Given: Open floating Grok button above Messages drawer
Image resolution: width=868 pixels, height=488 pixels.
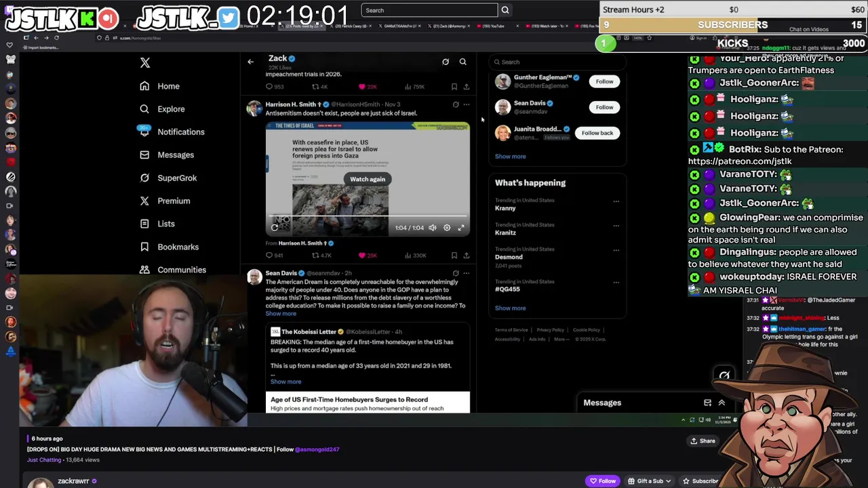Looking at the screenshot, I should point(724,375).
